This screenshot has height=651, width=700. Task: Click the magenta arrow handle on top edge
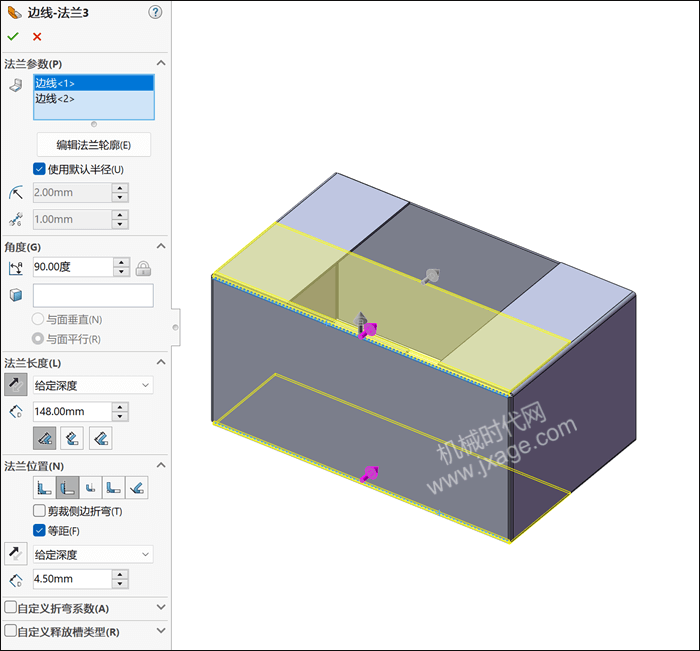(x=369, y=331)
